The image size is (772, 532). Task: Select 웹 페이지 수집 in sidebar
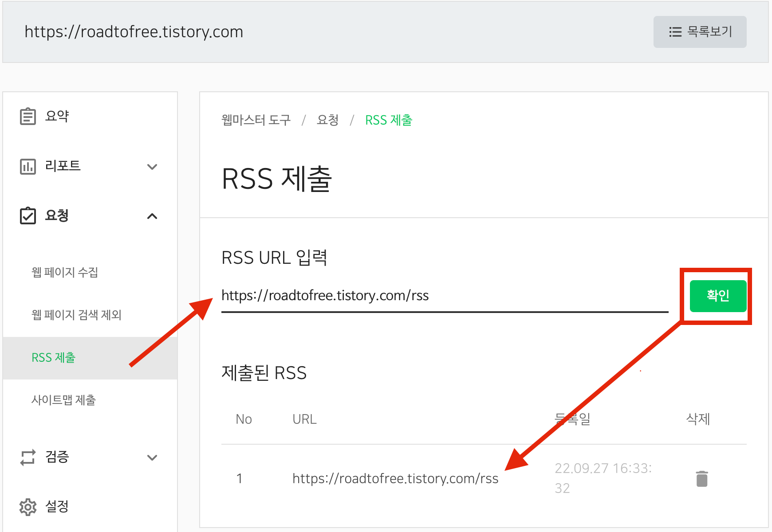click(66, 272)
